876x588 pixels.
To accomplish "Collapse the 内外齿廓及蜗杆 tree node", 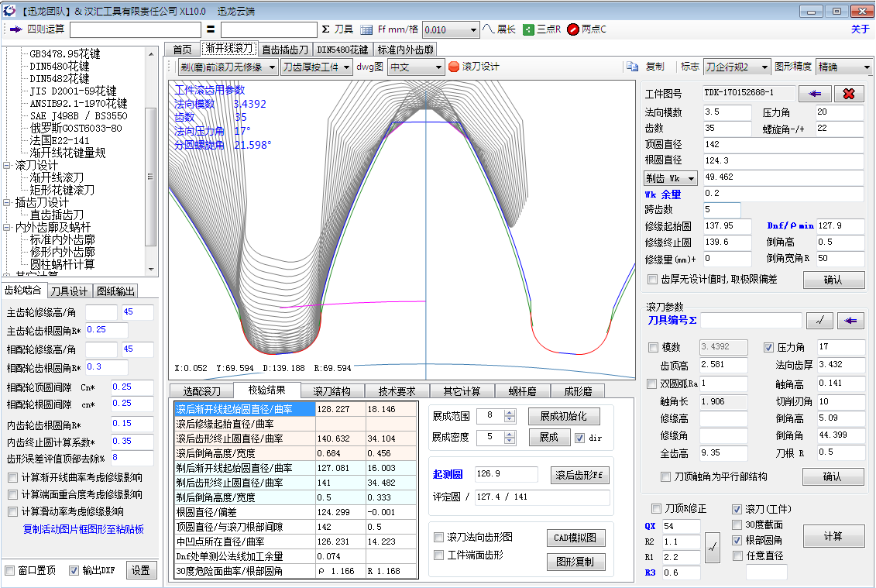I will point(7,228).
